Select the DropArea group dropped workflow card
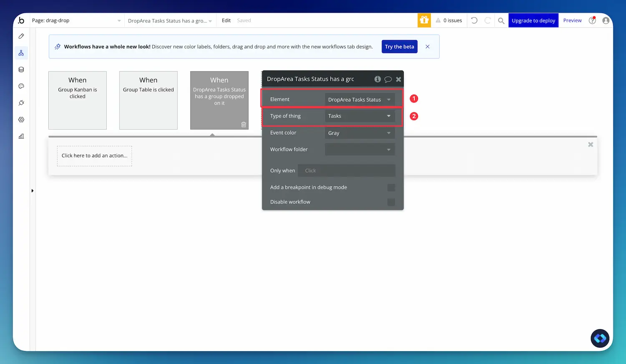Image resolution: width=626 pixels, height=364 pixels. tap(219, 100)
